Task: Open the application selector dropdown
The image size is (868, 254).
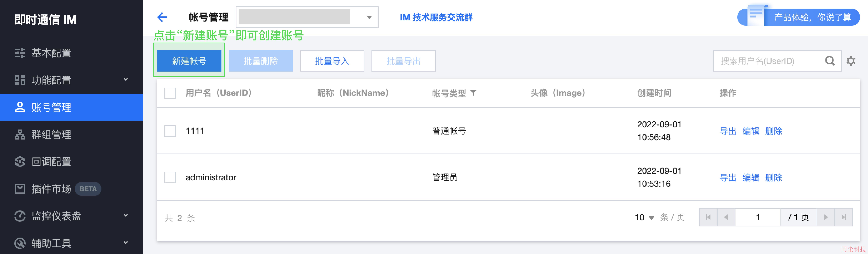Action: (x=307, y=17)
